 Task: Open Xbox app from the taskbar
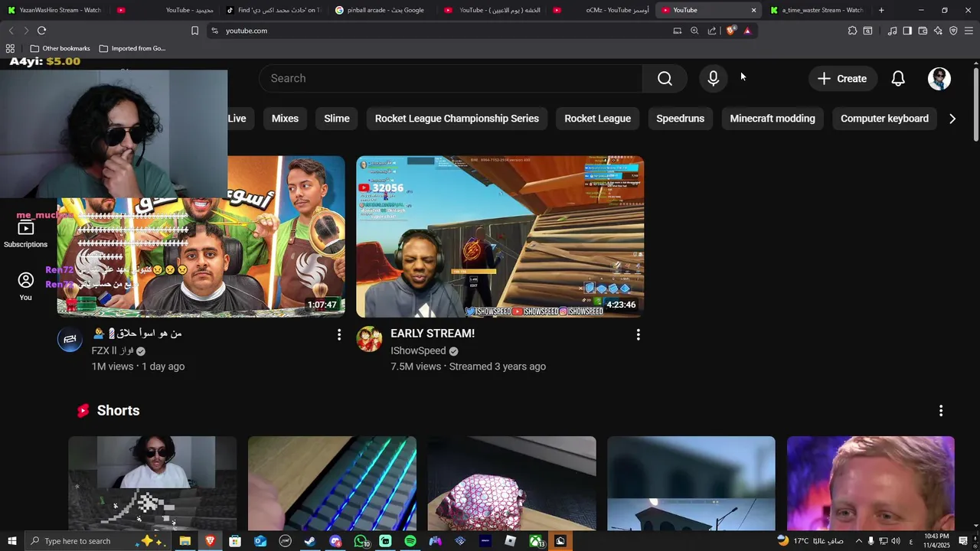click(x=536, y=541)
